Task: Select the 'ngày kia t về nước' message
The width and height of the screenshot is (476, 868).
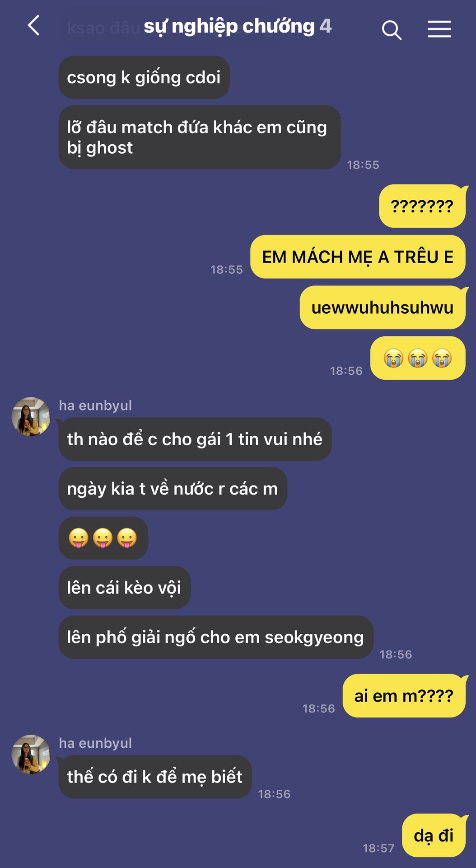Action: click(173, 489)
